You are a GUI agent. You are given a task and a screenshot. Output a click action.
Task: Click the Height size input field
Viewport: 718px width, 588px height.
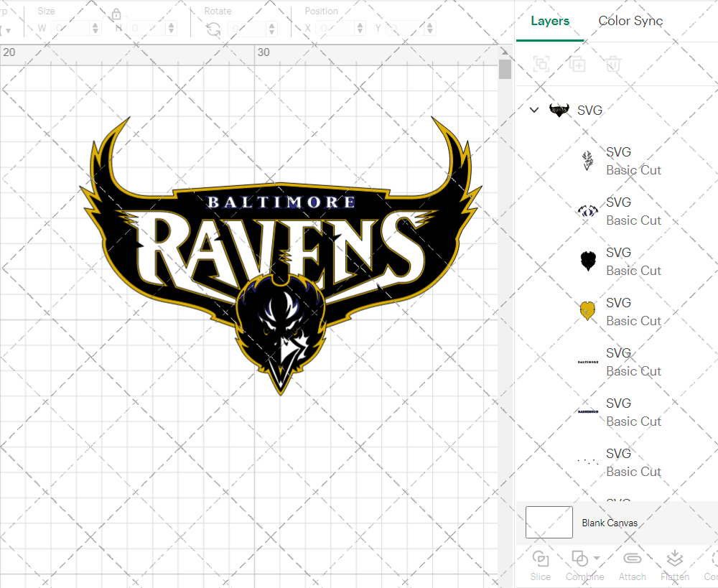coord(146,29)
